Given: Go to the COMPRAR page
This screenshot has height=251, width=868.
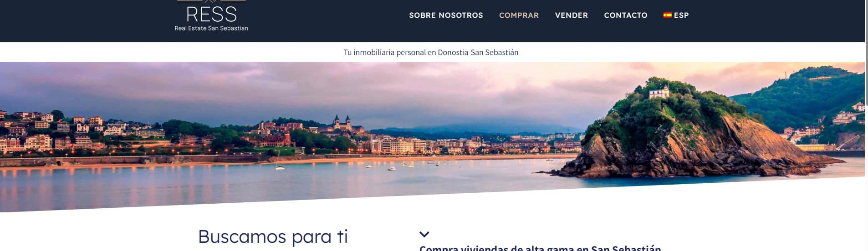Looking at the screenshot, I should 519,15.
